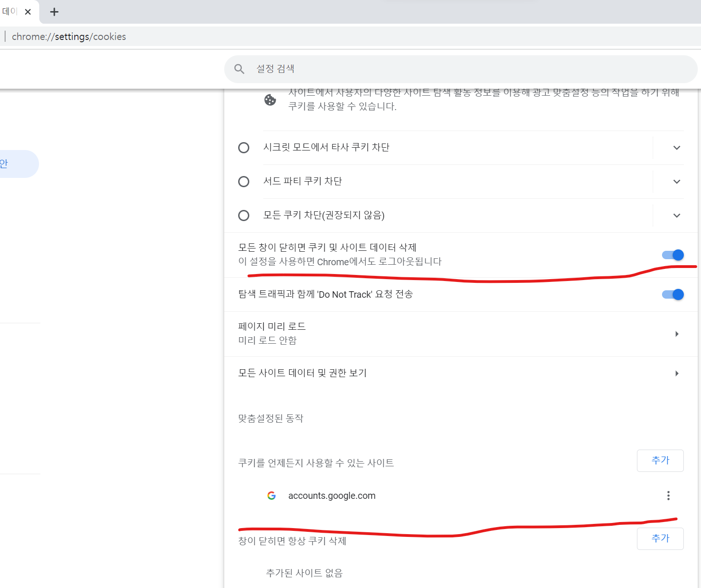The height and width of the screenshot is (588, 701).
Task: Select the 모든 쿠키 차단 radio button
Action: point(244,215)
